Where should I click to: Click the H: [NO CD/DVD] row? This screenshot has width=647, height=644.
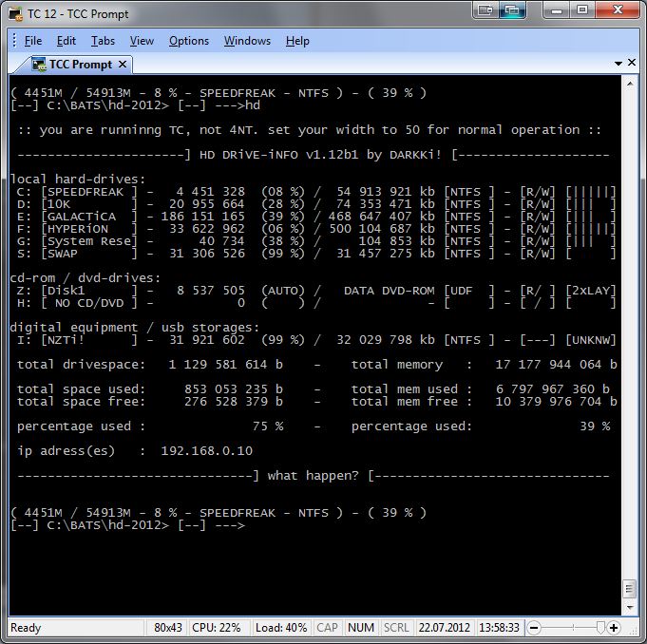pos(316,303)
